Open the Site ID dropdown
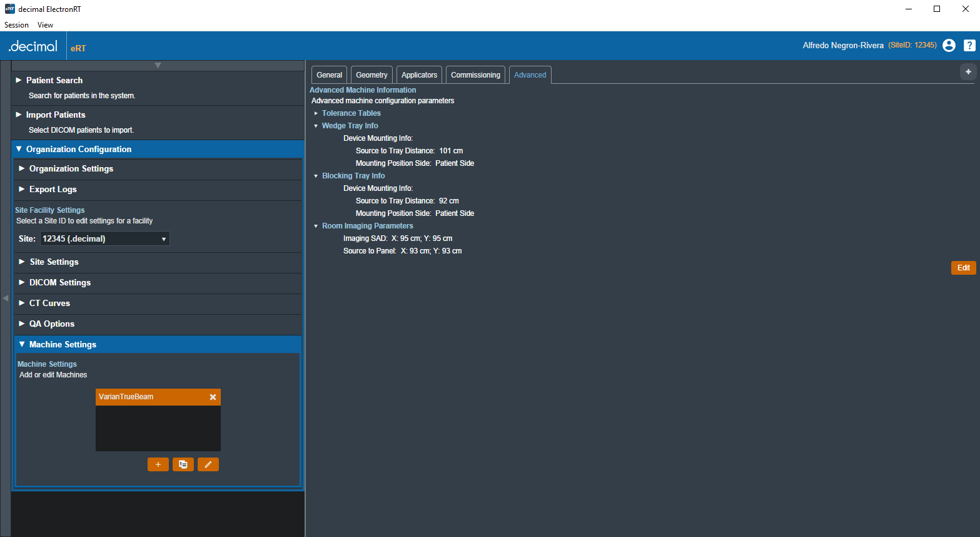This screenshot has height=537, width=980. click(105, 239)
